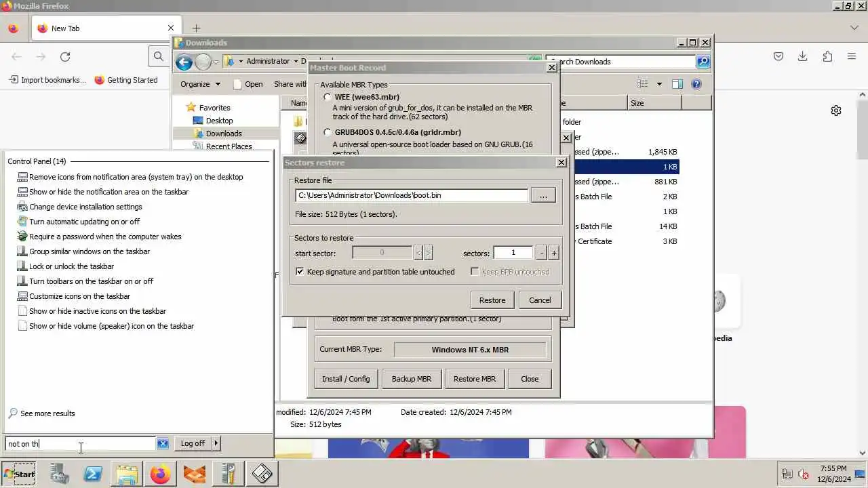Open the Firefox extensions puzzle icon

click(827, 57)
